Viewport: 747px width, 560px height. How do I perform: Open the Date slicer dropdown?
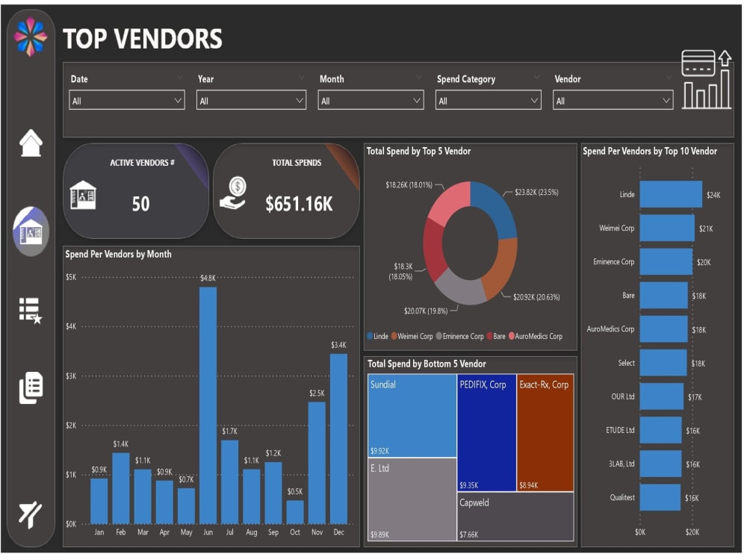(178, 99)
